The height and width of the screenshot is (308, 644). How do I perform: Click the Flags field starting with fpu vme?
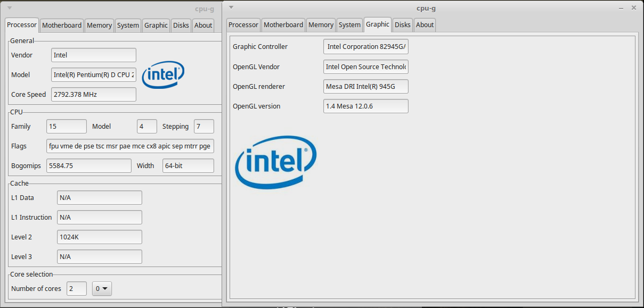[x=130, y=146]
